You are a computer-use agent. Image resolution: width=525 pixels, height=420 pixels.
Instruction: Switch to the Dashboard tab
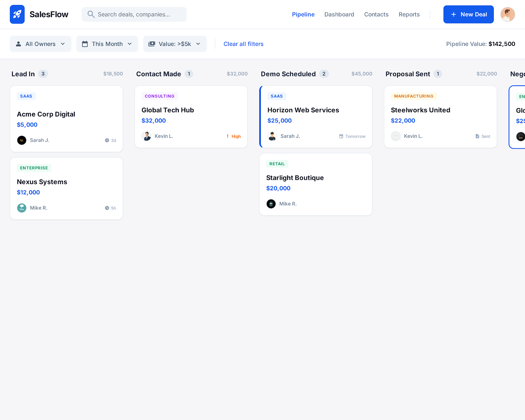[339, 14]
